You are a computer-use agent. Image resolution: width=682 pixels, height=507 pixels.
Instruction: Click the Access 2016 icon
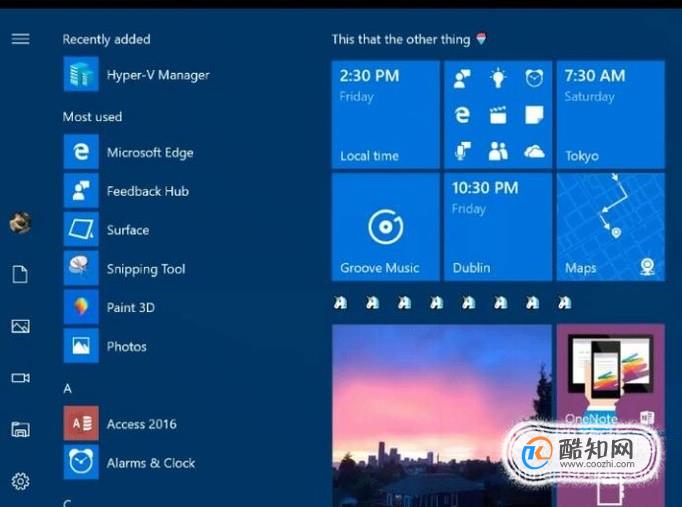(x=81, y=424)
